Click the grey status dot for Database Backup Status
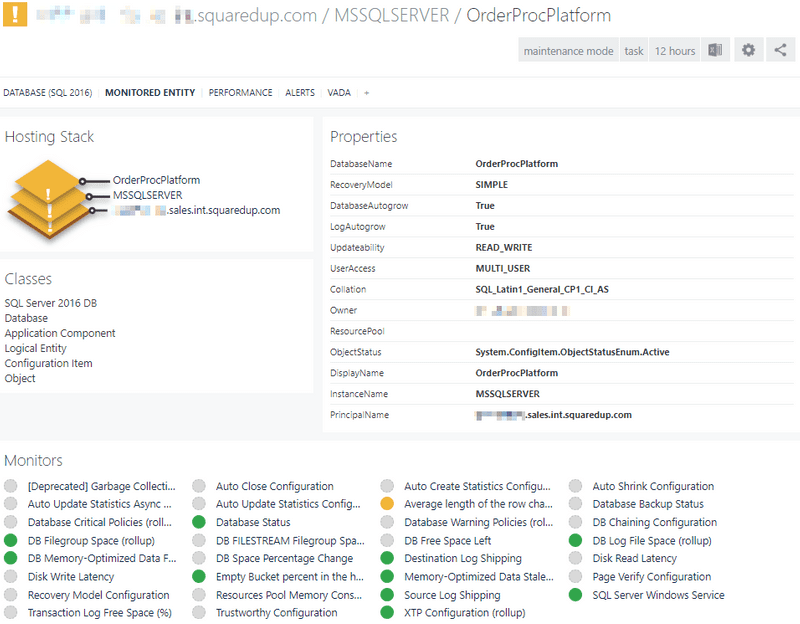 [x=576, y=504]
